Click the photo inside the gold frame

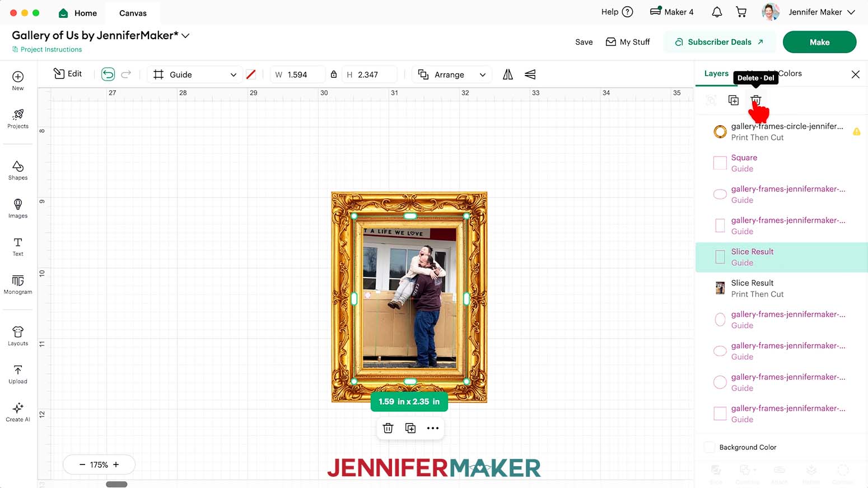(x=409, y=298)
